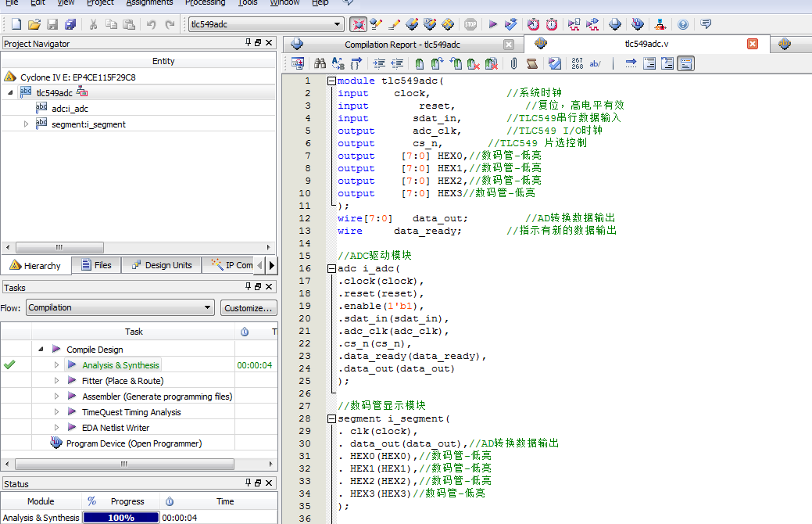This screenshot has width=812, height=524.
Task: Click the Insert Bookmark green icon
Action: 419,63
